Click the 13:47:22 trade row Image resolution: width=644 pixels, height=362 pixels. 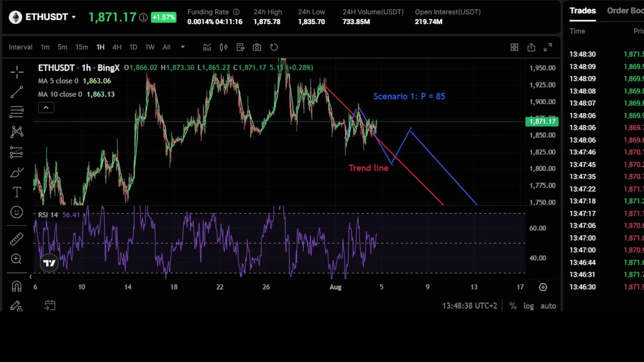[x=606, y=189]
